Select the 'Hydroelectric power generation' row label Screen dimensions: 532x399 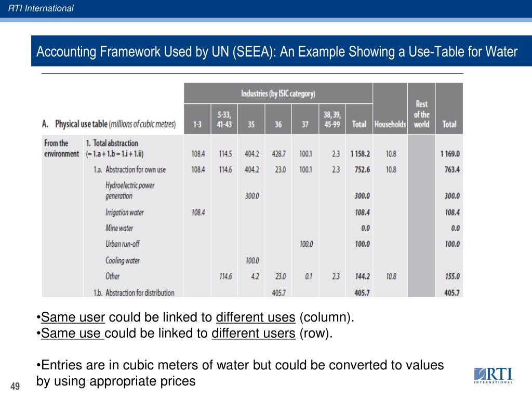pyautogui.click(x=130, y=190)
